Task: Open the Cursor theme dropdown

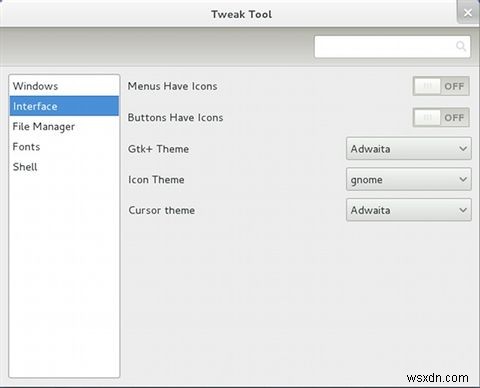Action: 409,210
